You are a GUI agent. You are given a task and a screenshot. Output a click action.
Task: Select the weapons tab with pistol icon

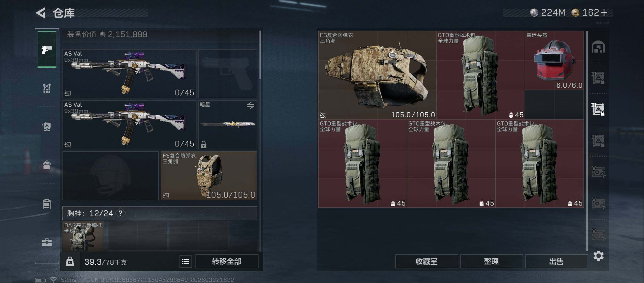(47, 49)
